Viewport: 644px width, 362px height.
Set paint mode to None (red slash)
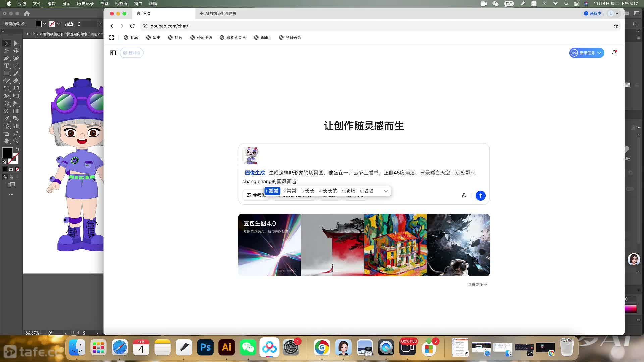click(17, 169)
